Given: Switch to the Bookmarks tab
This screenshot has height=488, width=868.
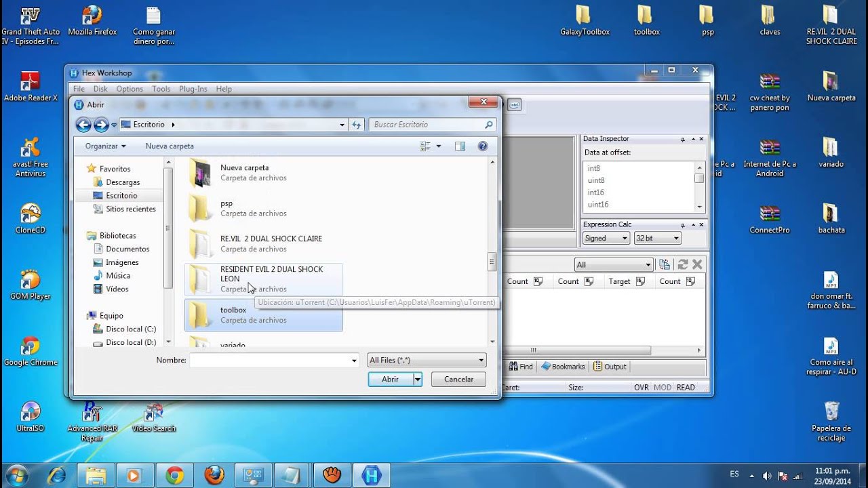Looking at the screenshot, I should coord(563,367).
